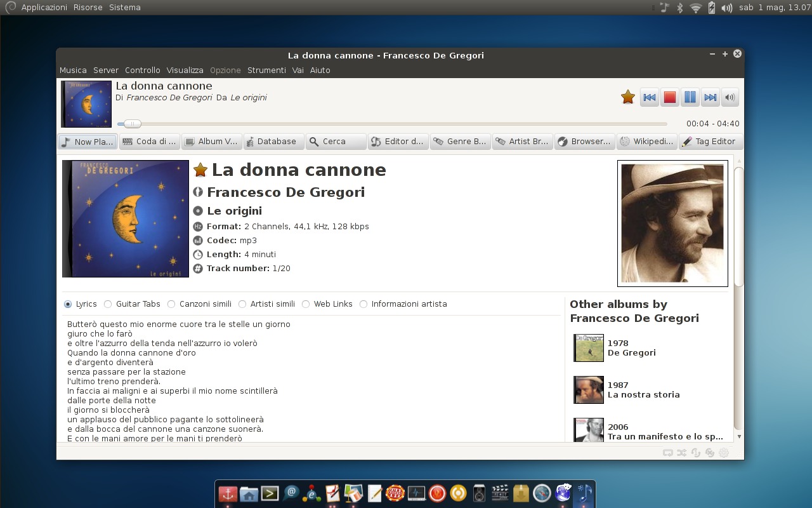
Task: Click the favorite star beside playback controls
Action: (x=628, y=97)
